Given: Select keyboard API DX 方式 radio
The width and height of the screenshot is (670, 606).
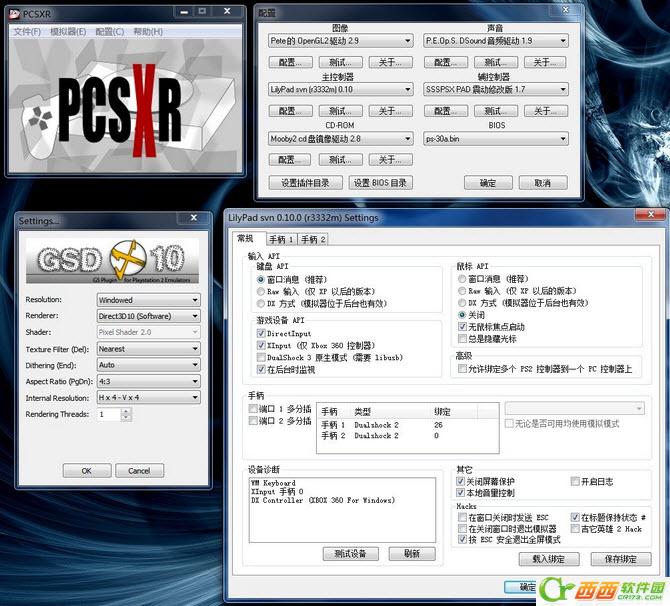Looking at the screenshot, I should tap(261, 303).
